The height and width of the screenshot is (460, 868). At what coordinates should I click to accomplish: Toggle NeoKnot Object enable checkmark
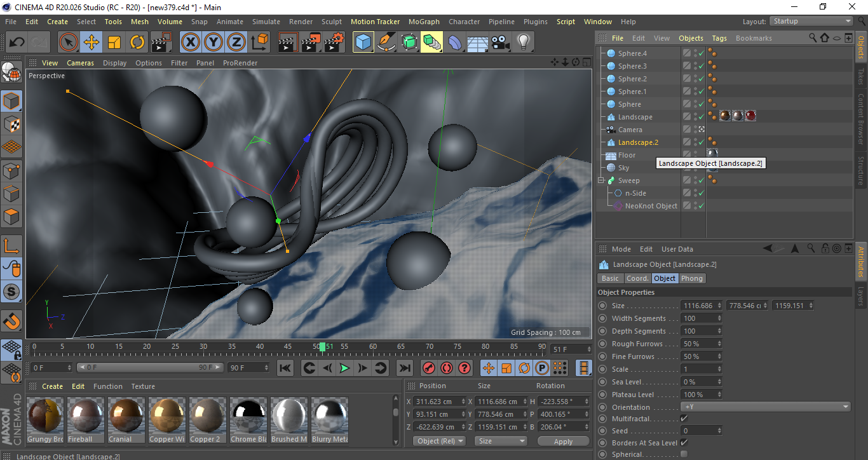[x=701, y=206]
